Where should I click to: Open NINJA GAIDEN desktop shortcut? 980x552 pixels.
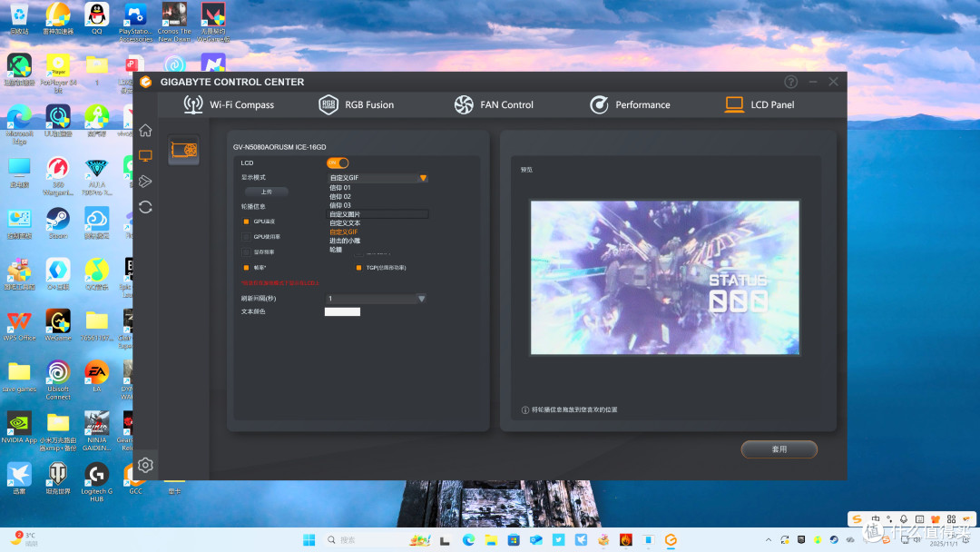pyautogui.click(x=97, y=430)
